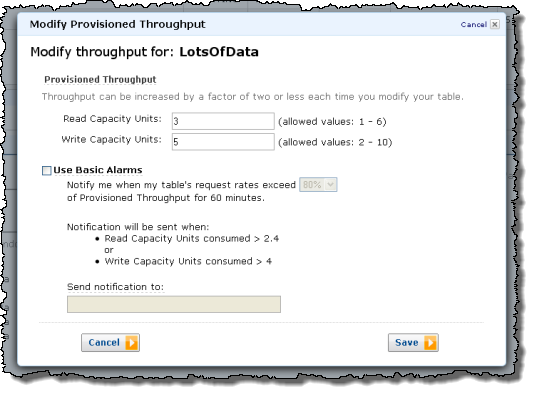Click the Send notification to text box
Screen dimensions: 535x394
tap(174, 304)
